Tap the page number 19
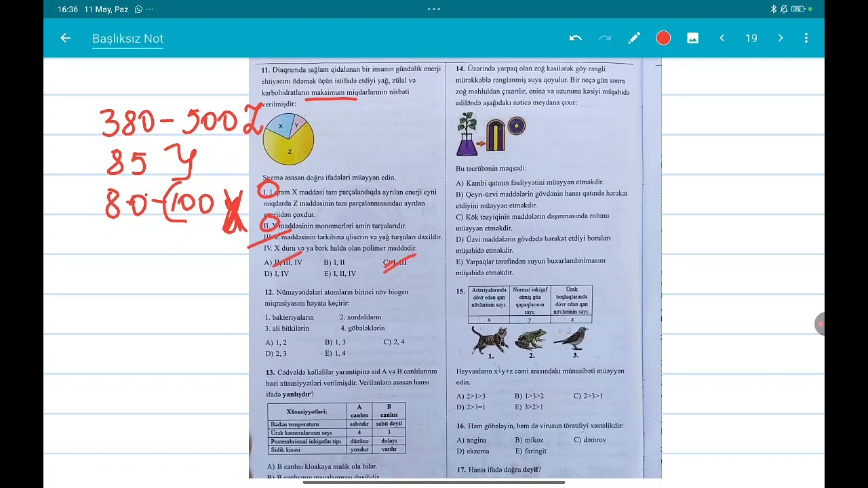The image size is (868, 488). coord(751,39)
